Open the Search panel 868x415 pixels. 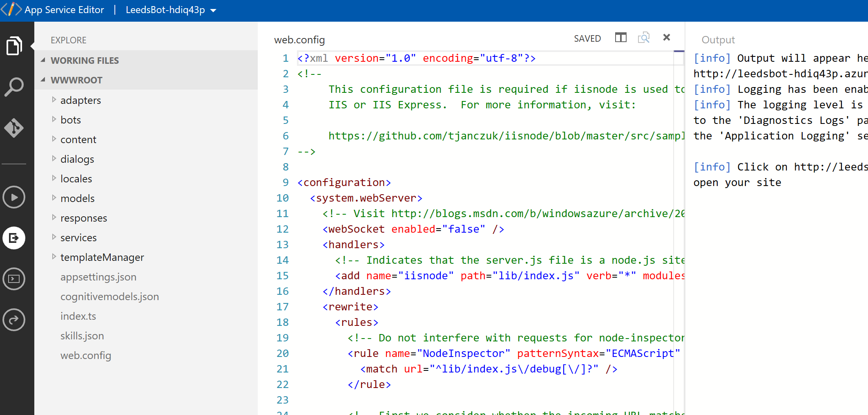pyautogui.click(x=15, y=86)
